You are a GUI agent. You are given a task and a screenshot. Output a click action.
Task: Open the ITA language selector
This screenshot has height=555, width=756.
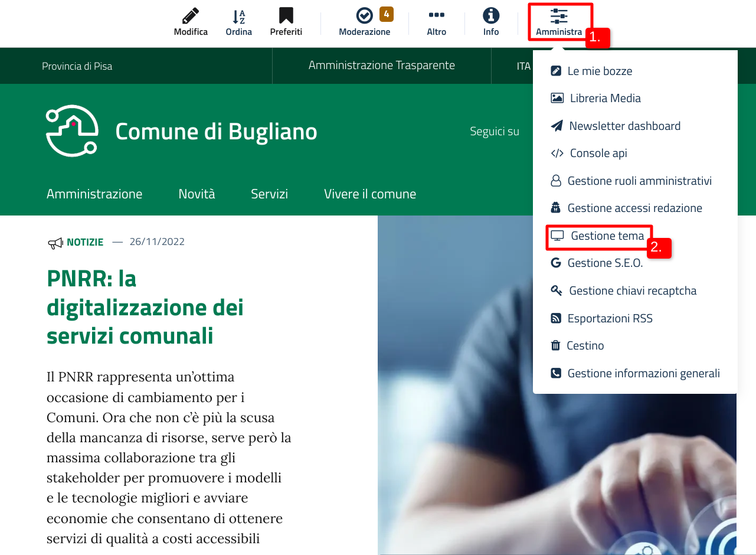coord(523,66)
